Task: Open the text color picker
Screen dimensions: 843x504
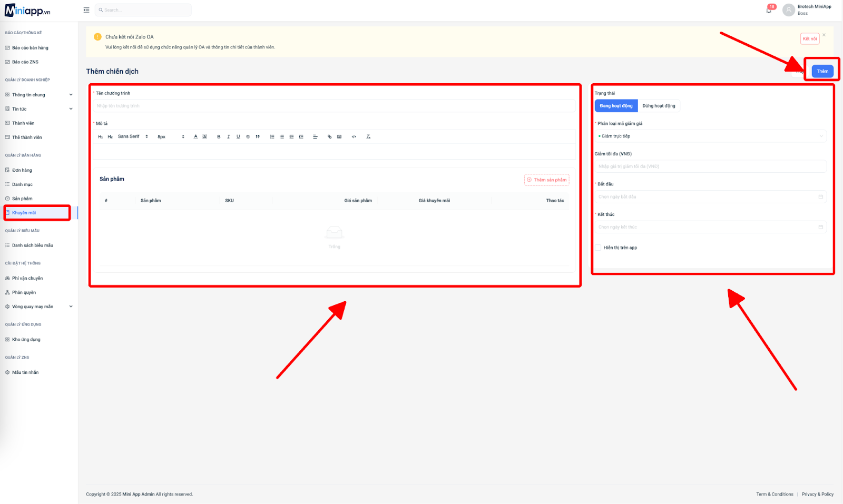Action: coord(195,137)
